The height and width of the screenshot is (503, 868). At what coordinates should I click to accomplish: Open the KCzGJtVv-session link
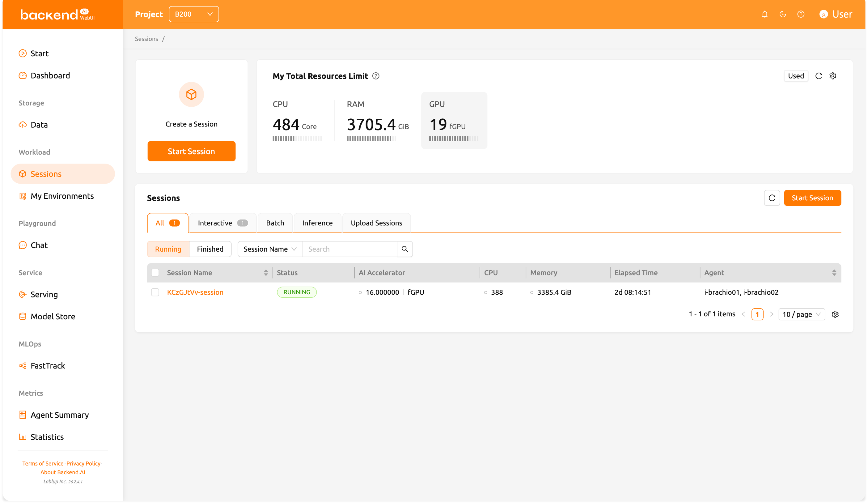click(195, 292)
